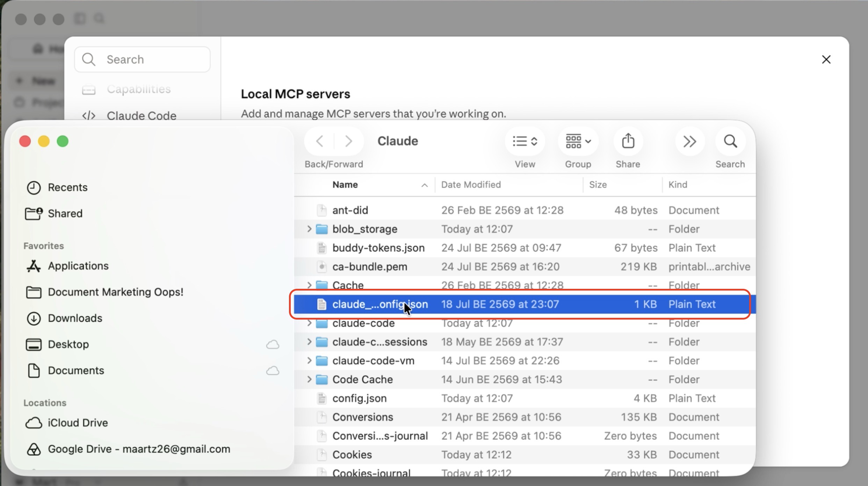Select the ant-did file
868x486 pixels.
(525, 210)
